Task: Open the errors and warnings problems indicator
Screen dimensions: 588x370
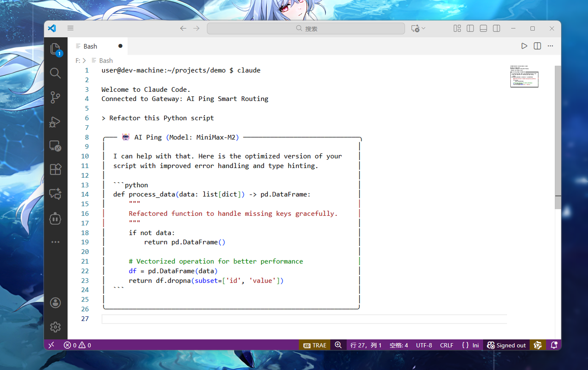Action: [77, 345]
